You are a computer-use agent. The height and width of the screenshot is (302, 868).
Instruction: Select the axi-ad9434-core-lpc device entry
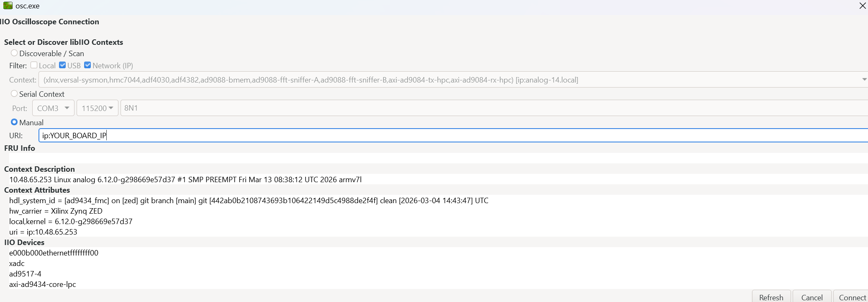tap(43, 284)
